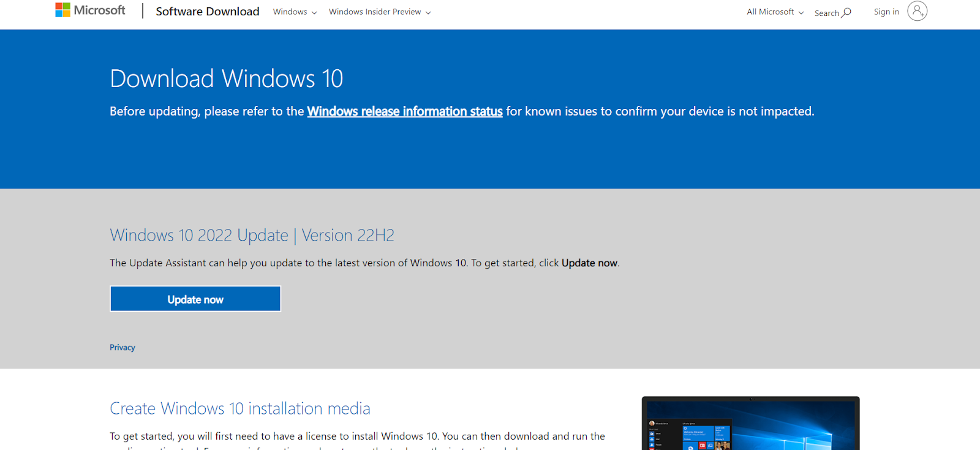Viewport: 980px width, 450px height.
Task: Expand Windows Insider Preview dropdown
Action: 380,12
